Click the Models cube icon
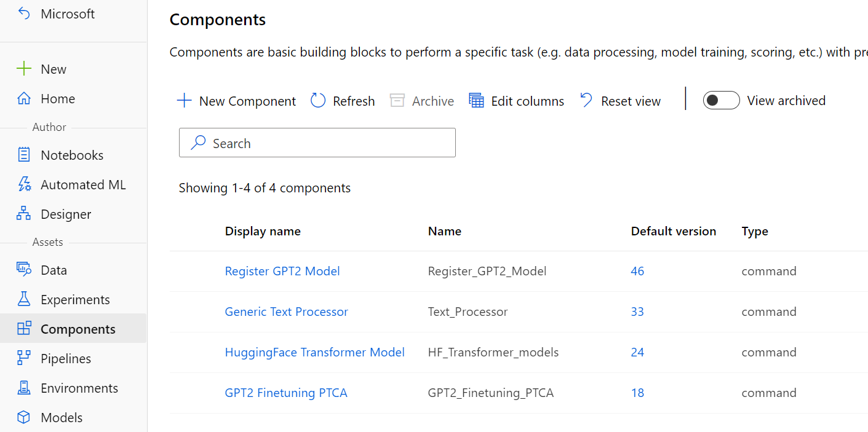Screen dimensions: 868x432 pyautogui.click(x=23, y=417)
